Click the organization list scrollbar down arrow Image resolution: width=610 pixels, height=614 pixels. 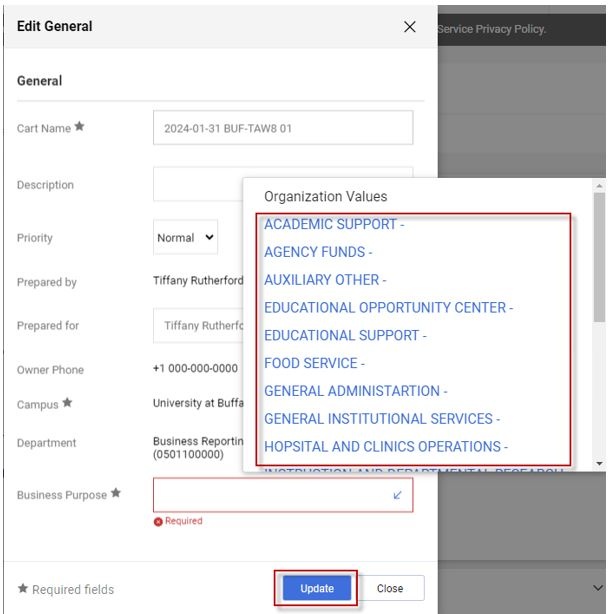pos(599,464)
